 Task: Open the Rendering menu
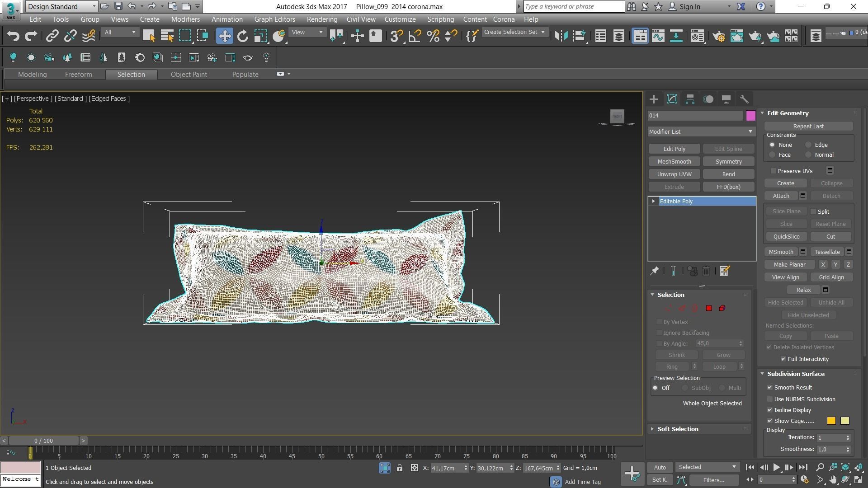[x=322, y=19]
